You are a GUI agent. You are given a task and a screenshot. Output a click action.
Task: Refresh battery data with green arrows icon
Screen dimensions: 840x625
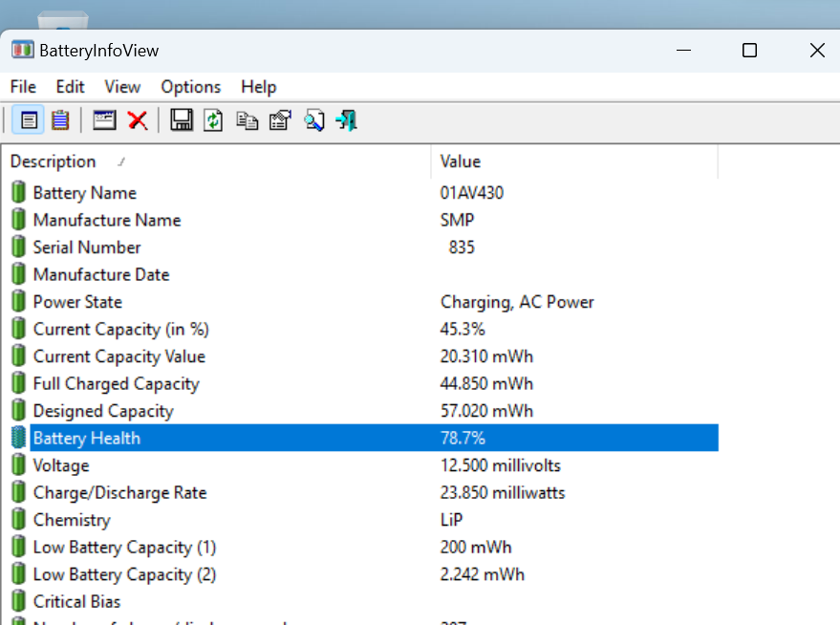[x=213, y=120]
